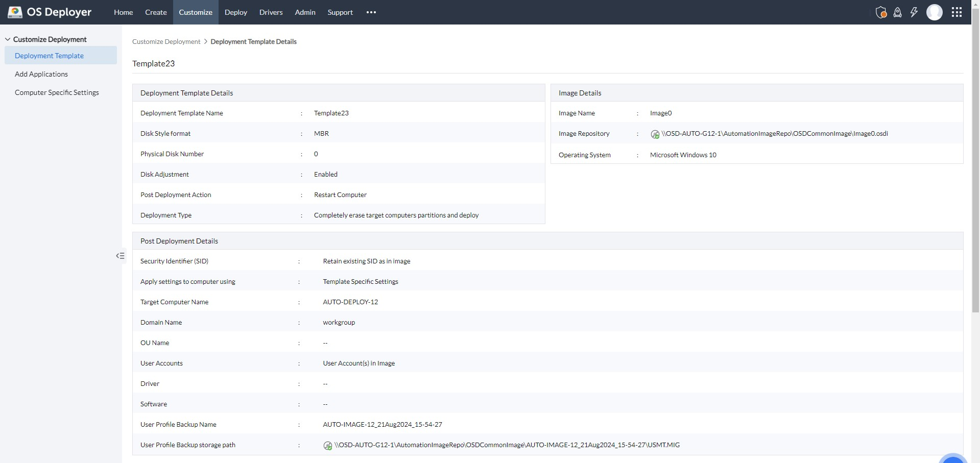Select Add Applications in the sidebar
Screen dimensions: 980x463
pos(41,74)
